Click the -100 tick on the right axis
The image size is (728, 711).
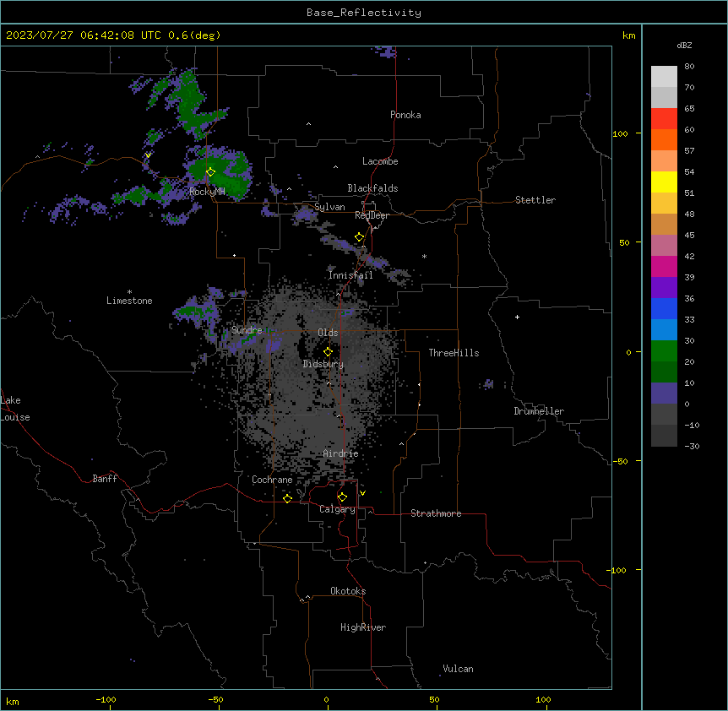point(617,570)
